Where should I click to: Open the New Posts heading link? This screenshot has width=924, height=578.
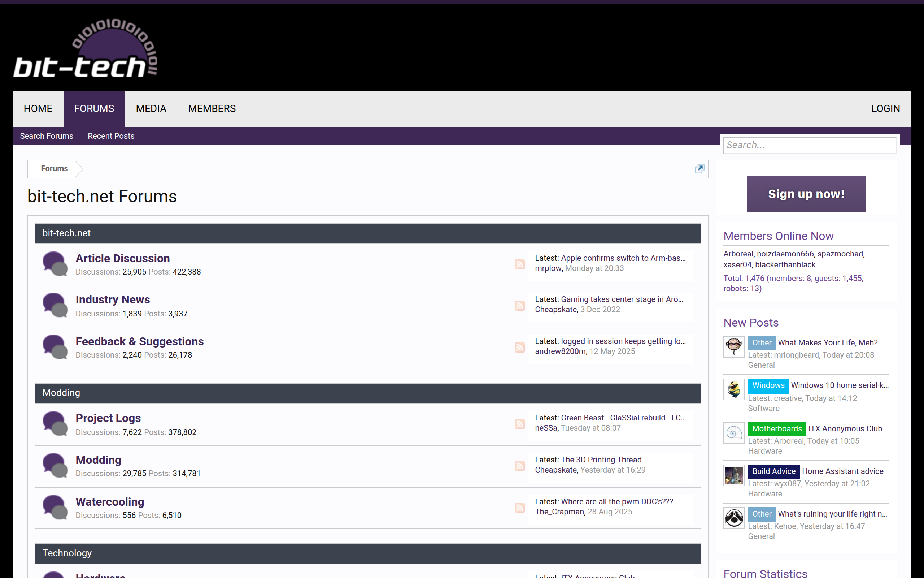click(751, 323)
